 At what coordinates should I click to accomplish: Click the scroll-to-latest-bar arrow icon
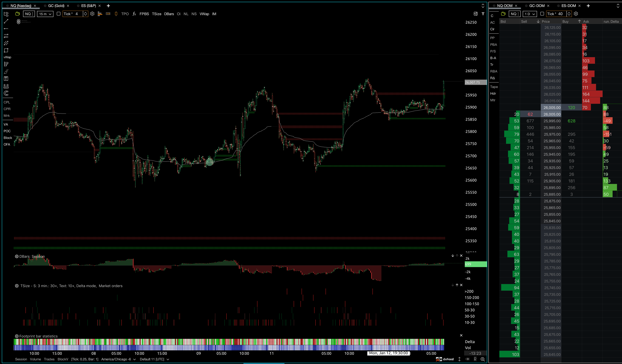(467, 359)
